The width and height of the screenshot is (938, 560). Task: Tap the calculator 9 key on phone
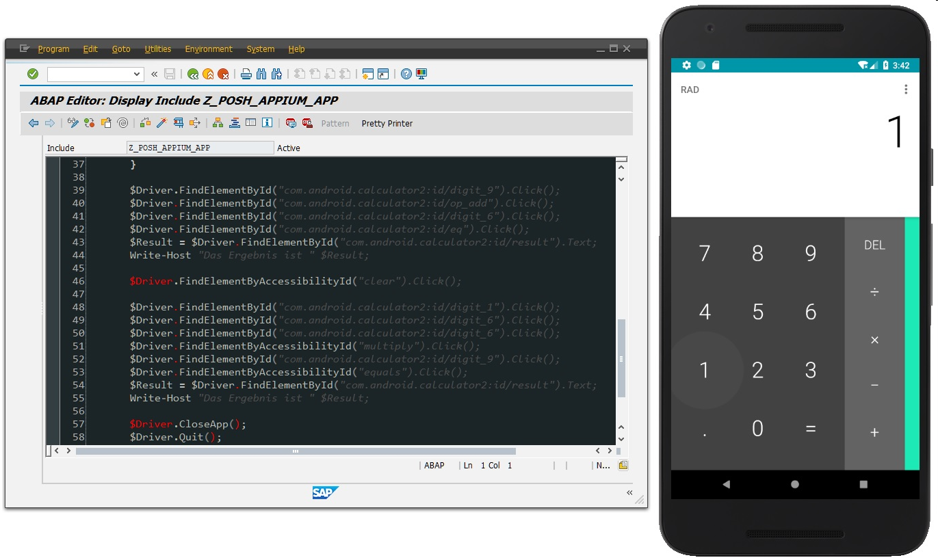[x=811, y=254]
